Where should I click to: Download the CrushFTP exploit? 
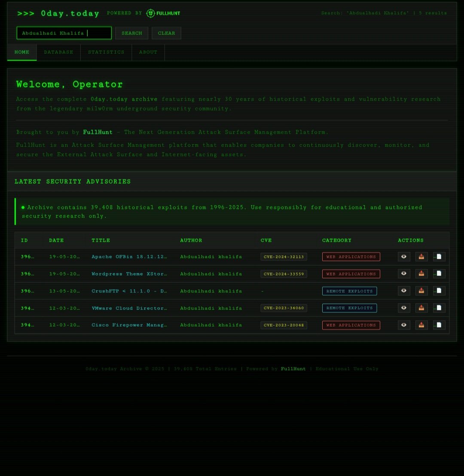pos(421,291)
